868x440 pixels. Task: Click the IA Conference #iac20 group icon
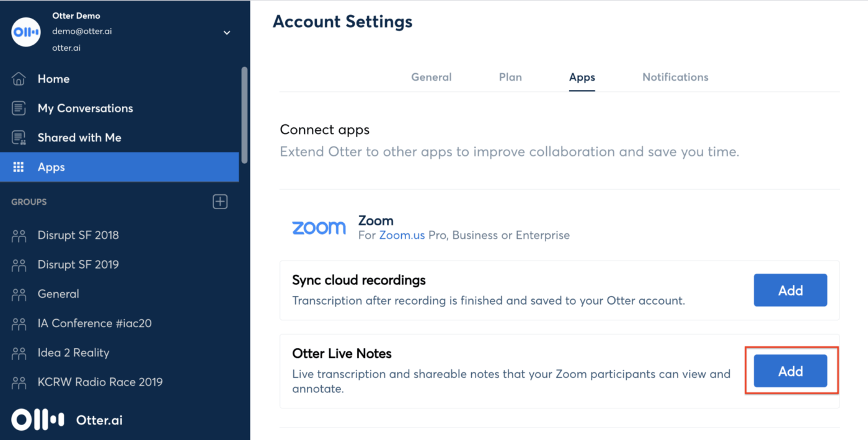coord(18,323)
